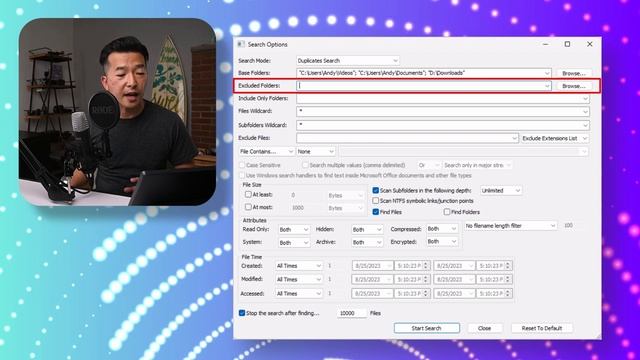640x360 pixels.
Task: Maximize the Search Options window
Action: (x=567, y=44)
